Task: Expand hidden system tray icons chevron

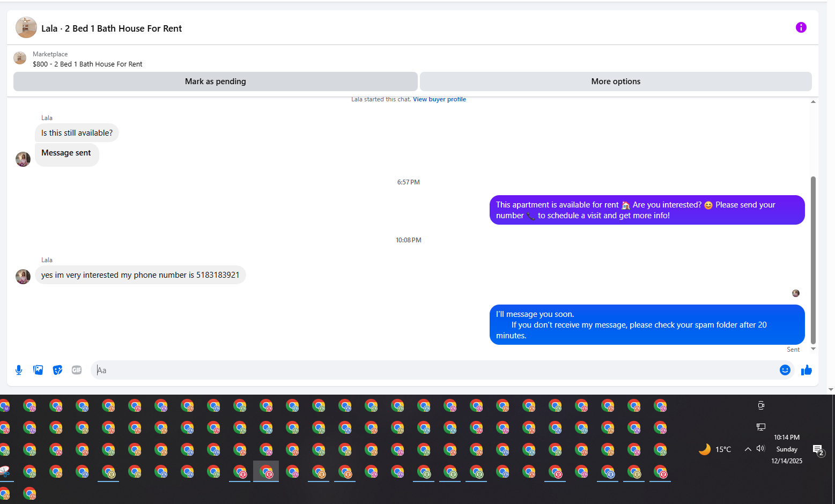Action: click(x=748, y=449)
